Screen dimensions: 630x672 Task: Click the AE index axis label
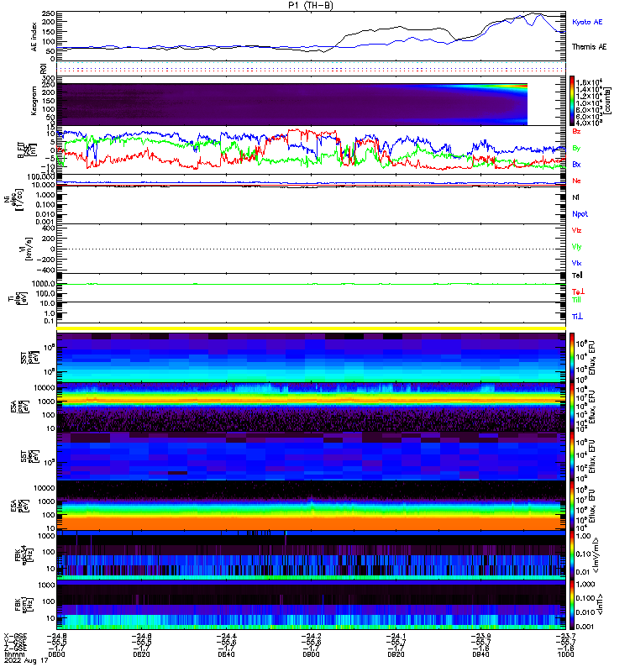[x=34, y=36]
